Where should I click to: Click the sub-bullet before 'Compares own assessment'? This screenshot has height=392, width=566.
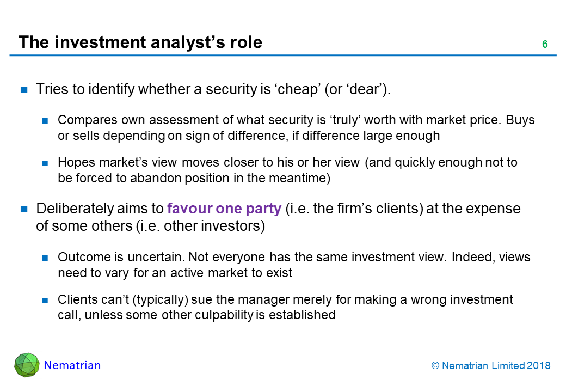45,120
